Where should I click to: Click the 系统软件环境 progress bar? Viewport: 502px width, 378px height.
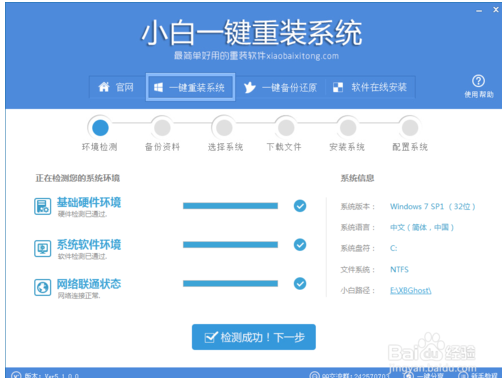tap(230, 245)
